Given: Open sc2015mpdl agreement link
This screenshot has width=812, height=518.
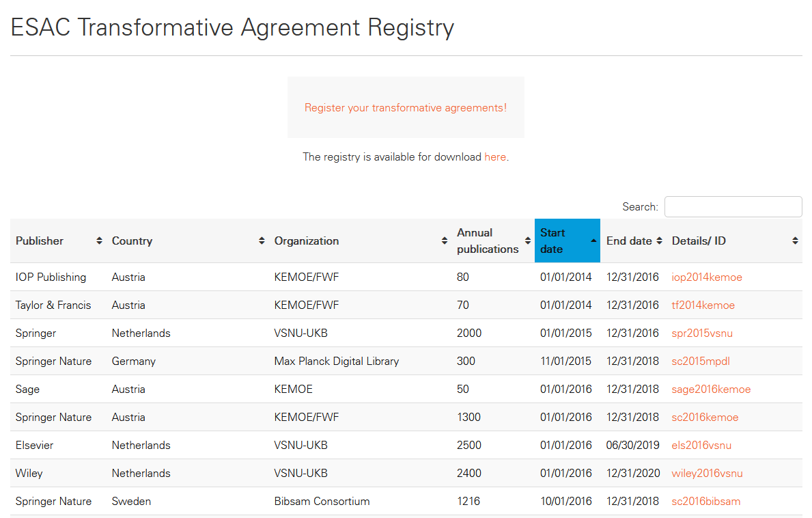Looking at the screenshot, I should pos(701,362).
